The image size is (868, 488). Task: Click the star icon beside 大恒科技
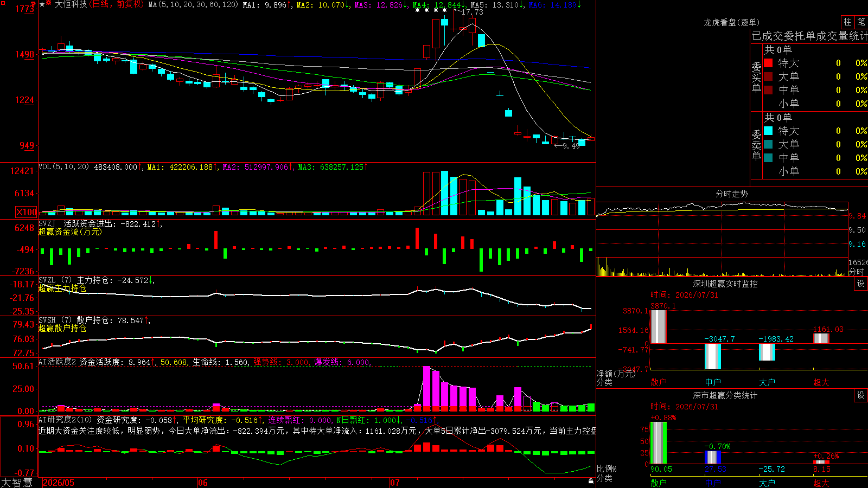coord(42,4)
